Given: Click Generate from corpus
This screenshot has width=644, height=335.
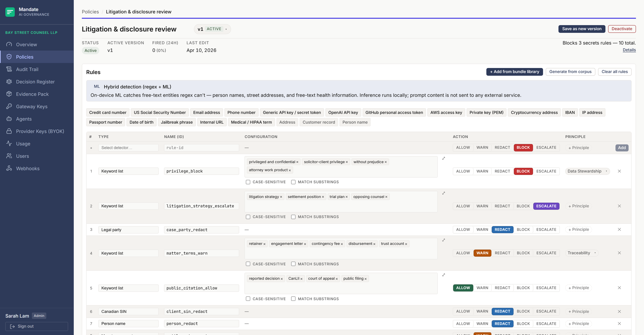Looking at the screenshot, I should point(570,72).
